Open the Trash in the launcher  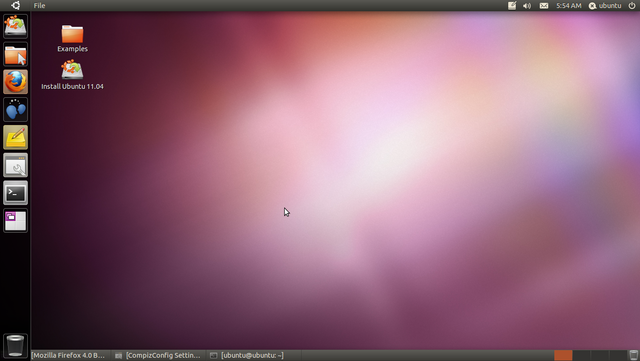pyautogui.click(x=16, y=345)
